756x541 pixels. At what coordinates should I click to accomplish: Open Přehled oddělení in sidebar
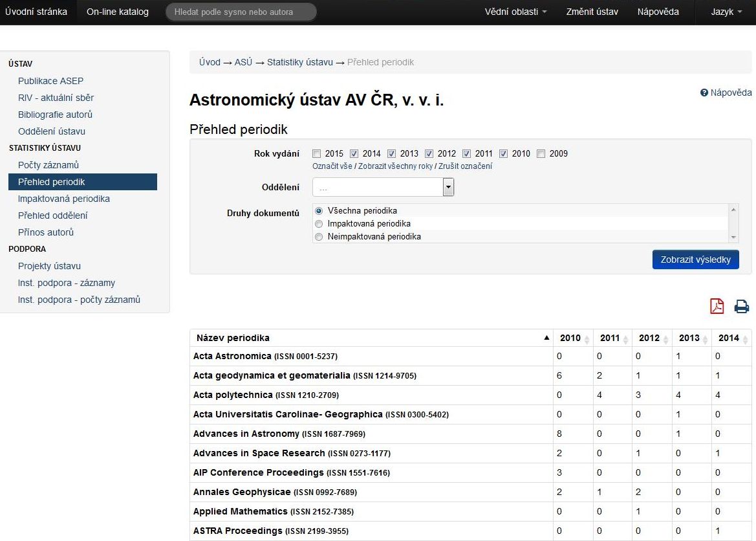tap(52, 215)
